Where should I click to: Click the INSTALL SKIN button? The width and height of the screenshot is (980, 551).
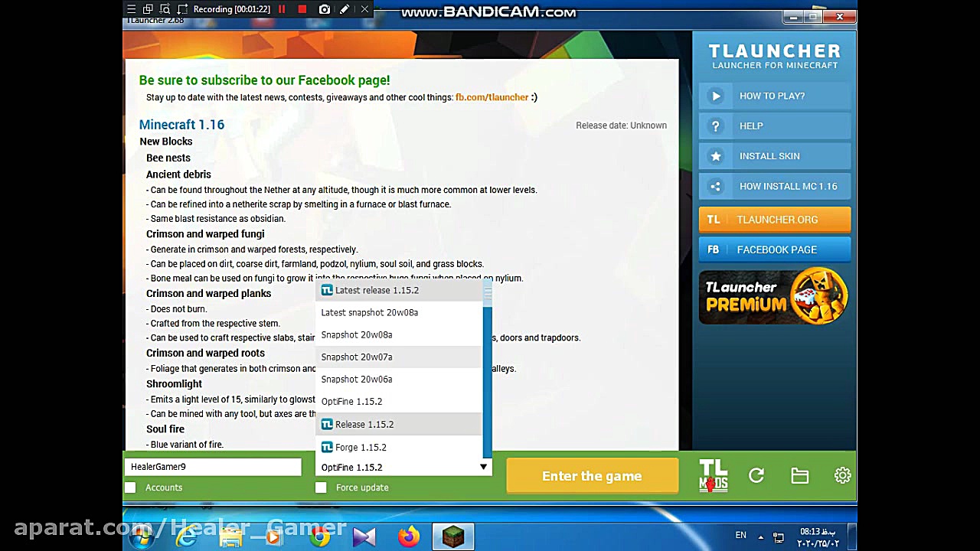click(x=775, y=156)
